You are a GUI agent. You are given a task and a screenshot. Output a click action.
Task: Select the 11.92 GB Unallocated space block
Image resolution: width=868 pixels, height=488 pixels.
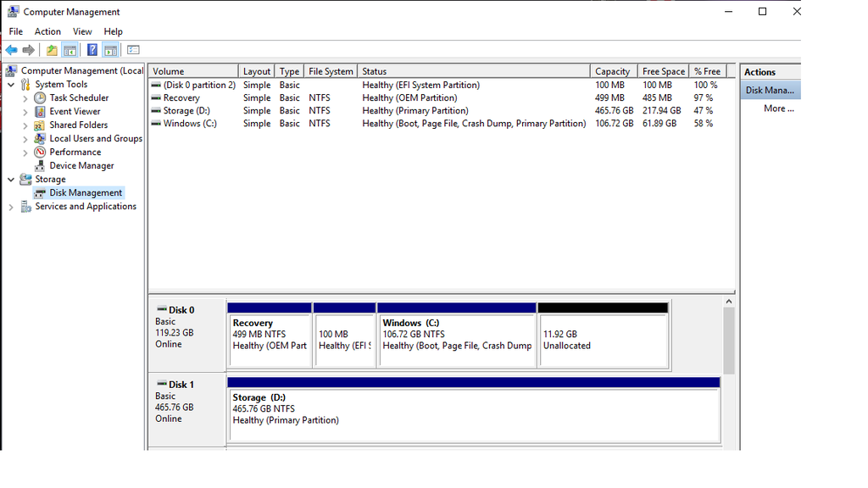(604, 335)
